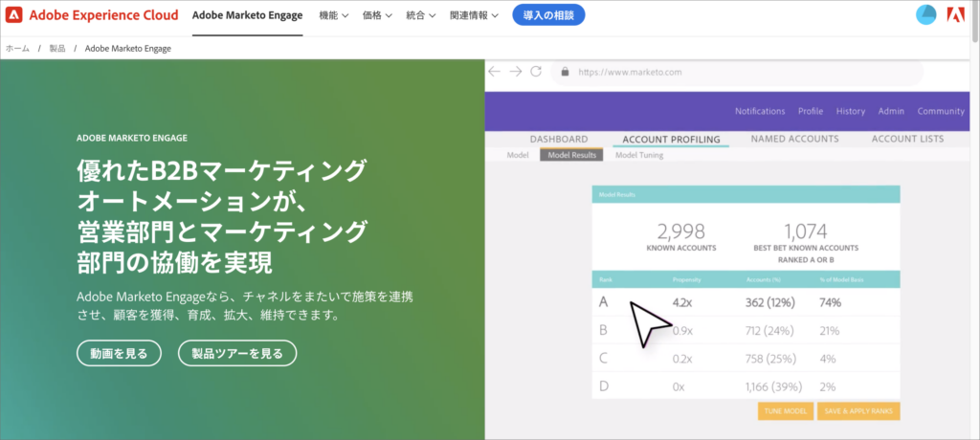Click the 1,166 (39%) accounts cell

point(772,387)
